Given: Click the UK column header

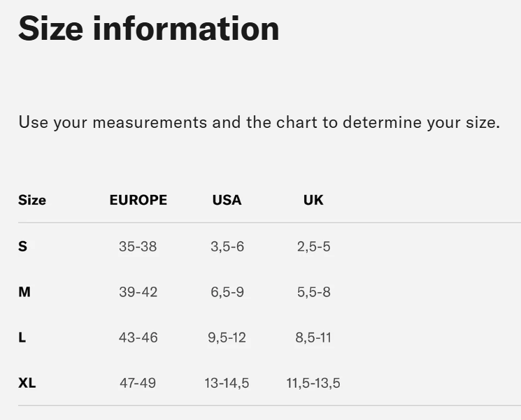Looking at the screenshot, I should coord(313,200).
